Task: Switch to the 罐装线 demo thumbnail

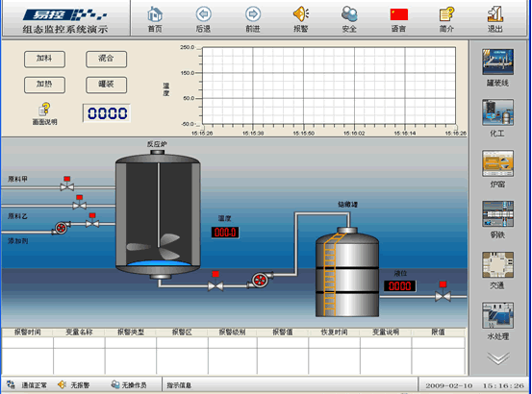Action: 497,62
